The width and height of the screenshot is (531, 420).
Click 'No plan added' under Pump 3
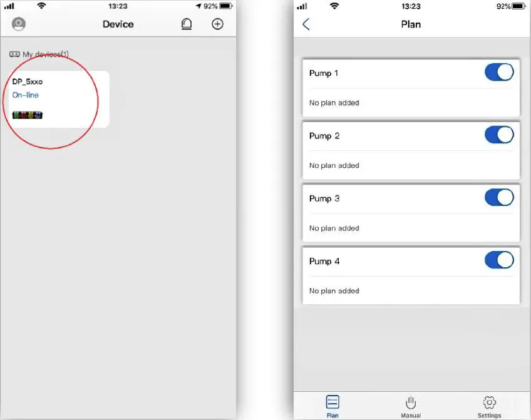point(334,228)
